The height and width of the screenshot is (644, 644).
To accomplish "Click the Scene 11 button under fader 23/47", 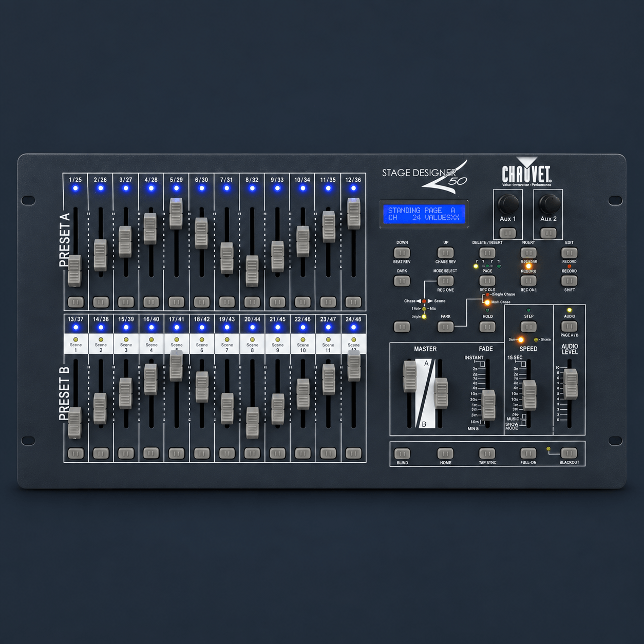I will (x=328, y=453).
